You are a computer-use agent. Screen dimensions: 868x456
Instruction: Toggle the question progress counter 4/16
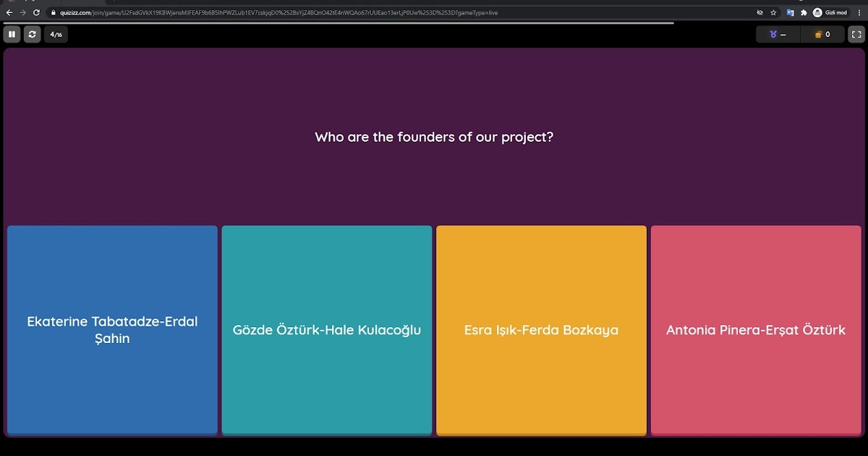55,33
